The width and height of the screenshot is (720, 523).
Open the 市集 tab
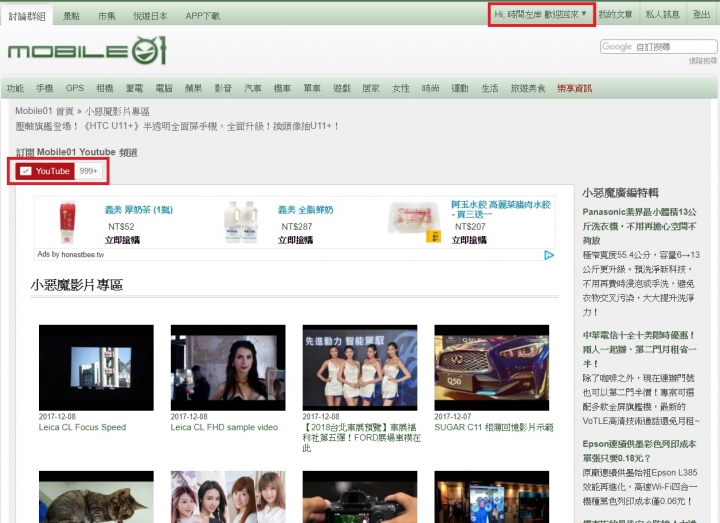(x=107, y=16)
